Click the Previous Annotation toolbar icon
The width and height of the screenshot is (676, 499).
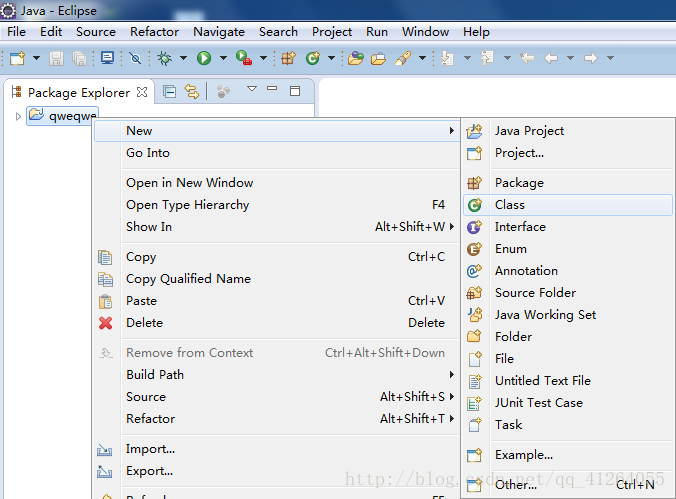[x=487, y=58]
